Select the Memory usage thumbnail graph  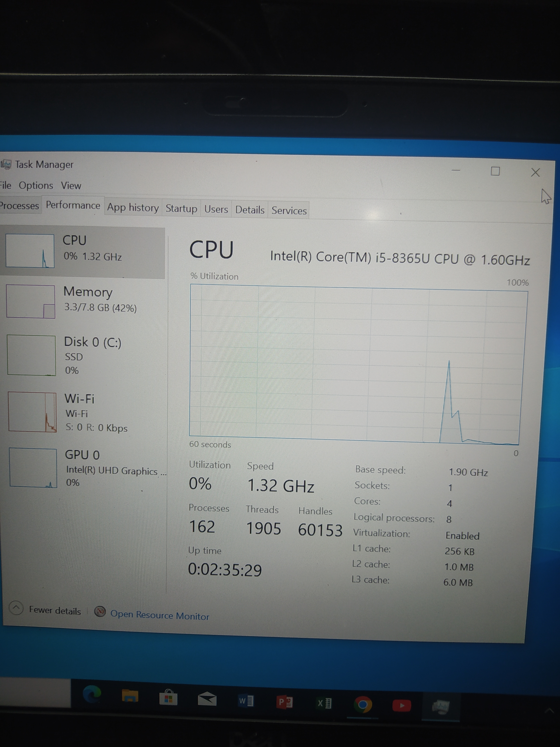[x=30, y=301]
